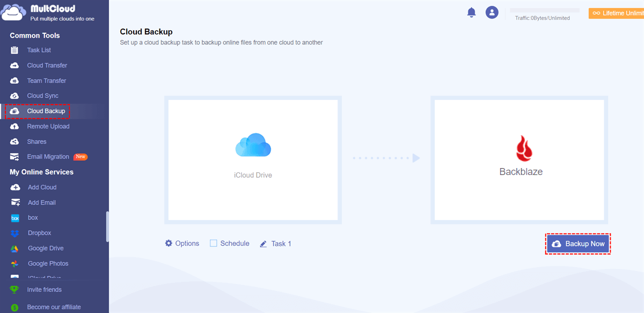Screen dimensions: 644x313
Task: Enable the Schedule checkbox
Action: pos(214,243)
